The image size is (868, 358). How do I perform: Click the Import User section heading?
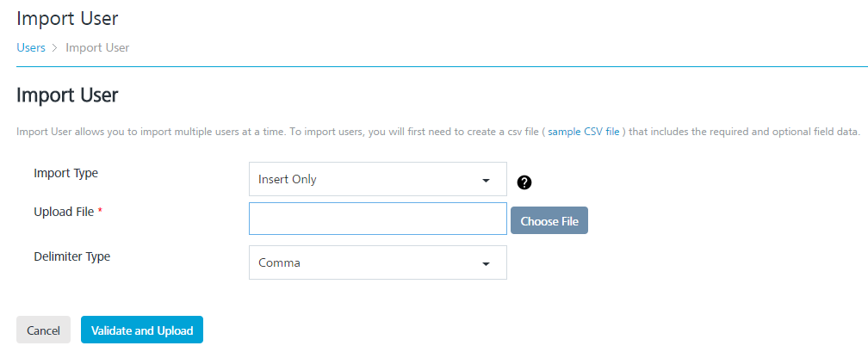click(x=67, y=96)
